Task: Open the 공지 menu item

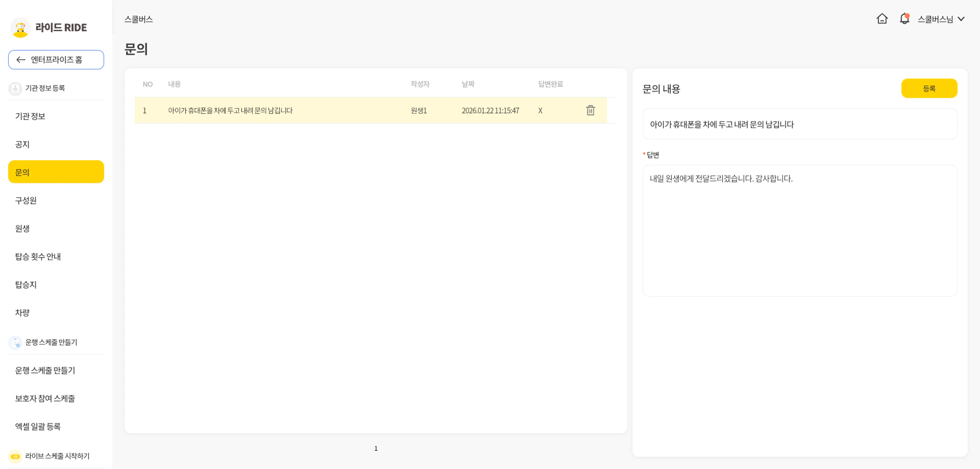Action: [22, 144]
